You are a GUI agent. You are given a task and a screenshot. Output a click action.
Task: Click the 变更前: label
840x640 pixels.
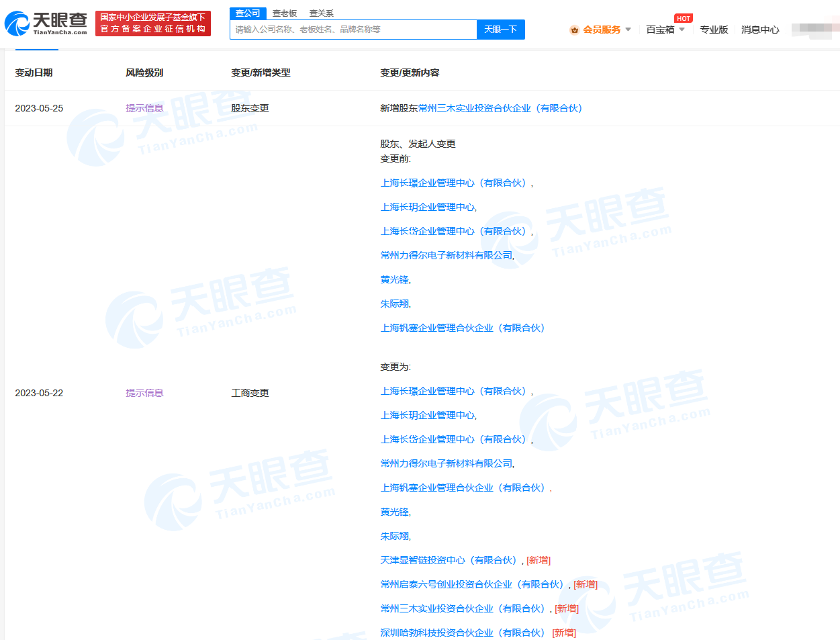[x=395, y=158]
